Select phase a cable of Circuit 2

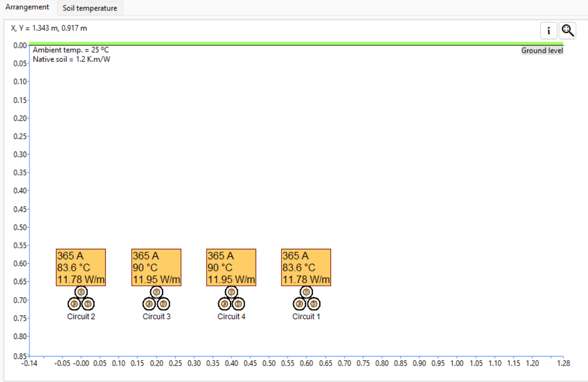click(74, 303)
